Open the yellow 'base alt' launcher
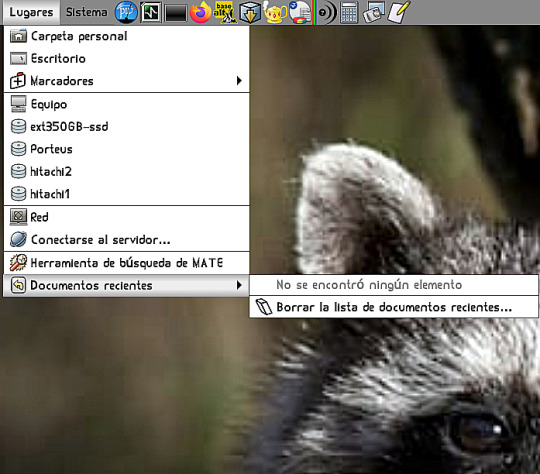Image resolution: width=540 pixels, height=474 pixels. [x=225, y=12]
